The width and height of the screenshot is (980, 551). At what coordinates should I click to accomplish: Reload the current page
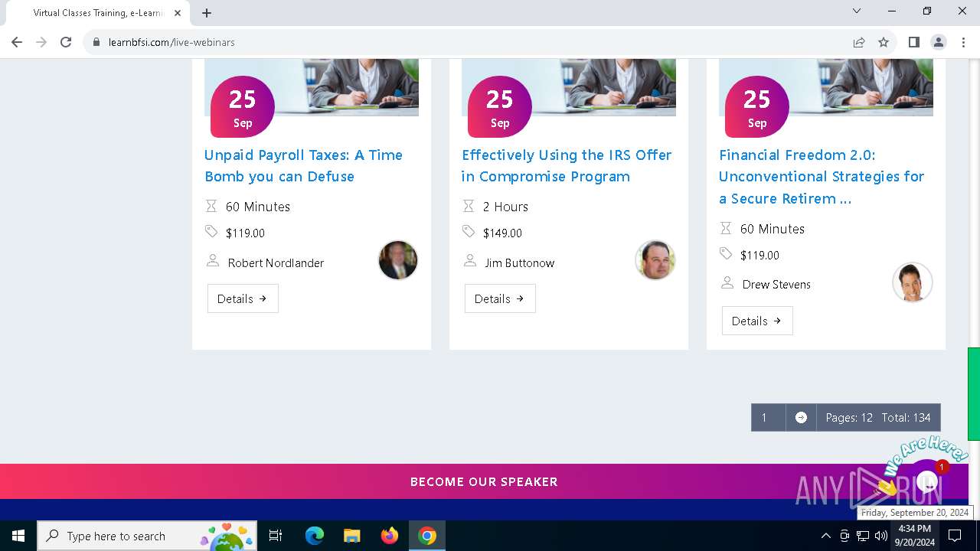coord(66,42)
